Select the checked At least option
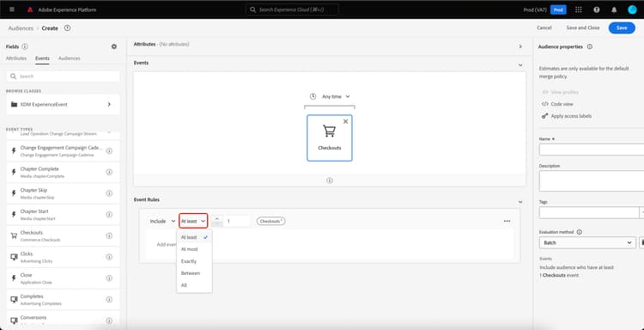 (x=194, y=237)
